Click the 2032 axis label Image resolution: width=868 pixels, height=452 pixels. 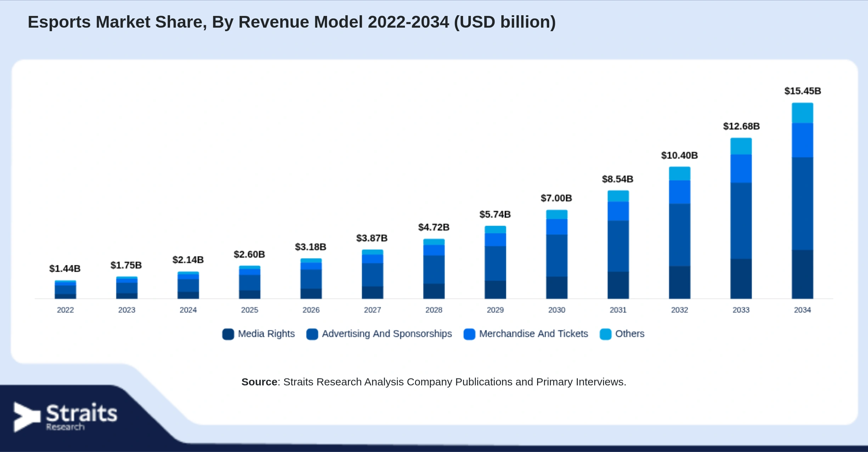pos(680,310)
